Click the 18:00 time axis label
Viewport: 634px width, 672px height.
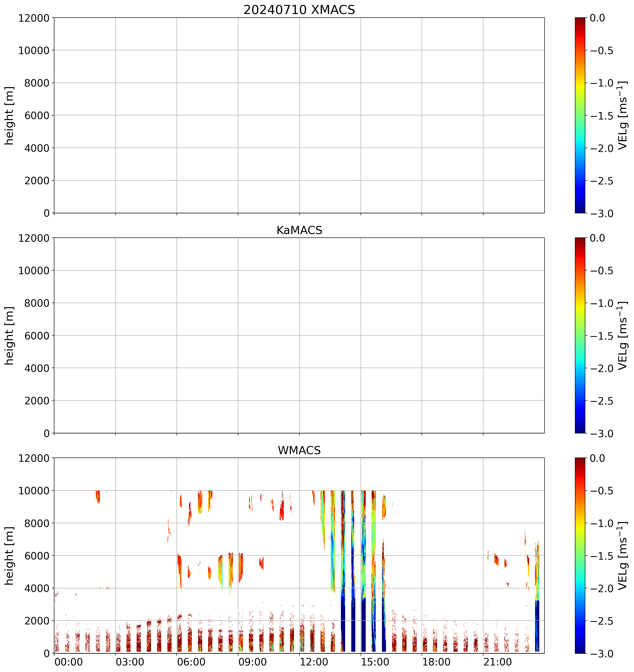436,662
